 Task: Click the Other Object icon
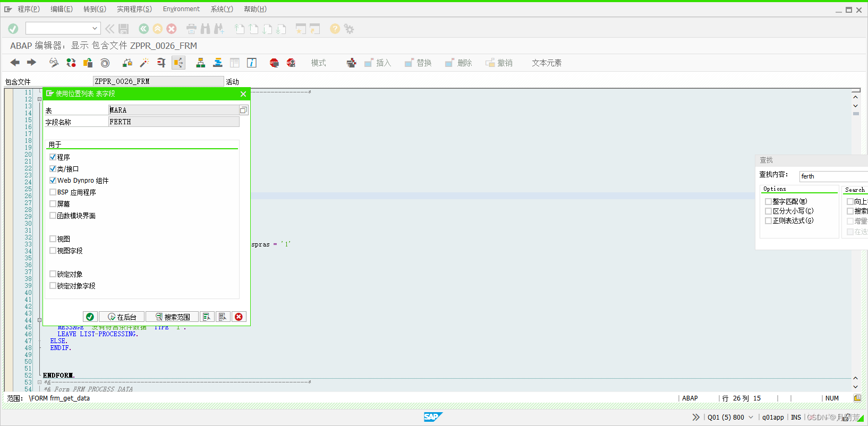[88, 63]
